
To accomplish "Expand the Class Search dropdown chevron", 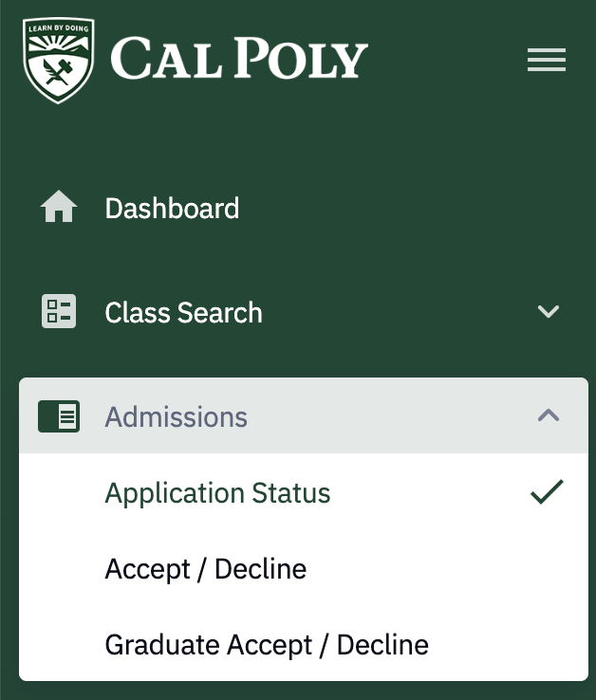I will coord(549,312).
